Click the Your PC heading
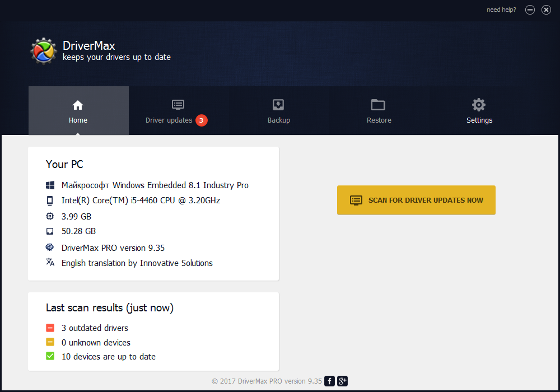This screenshot has height=392, width=560. tap(64, 164)
